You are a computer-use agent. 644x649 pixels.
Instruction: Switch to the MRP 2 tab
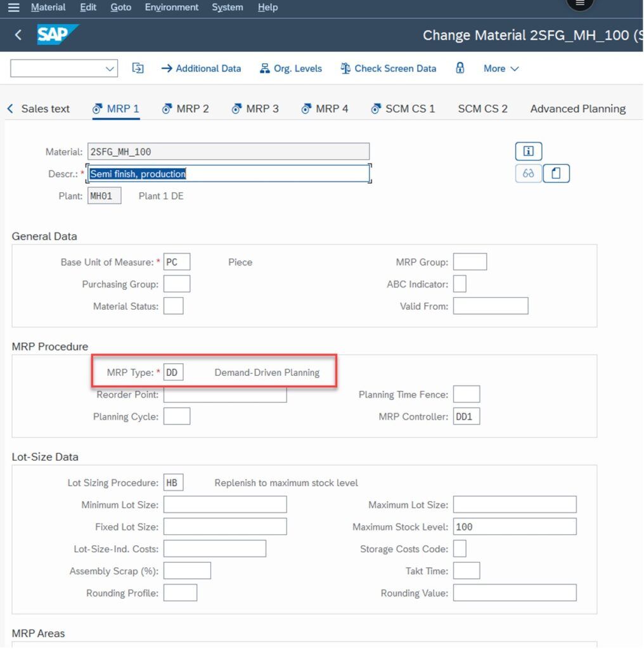[185, 108]
